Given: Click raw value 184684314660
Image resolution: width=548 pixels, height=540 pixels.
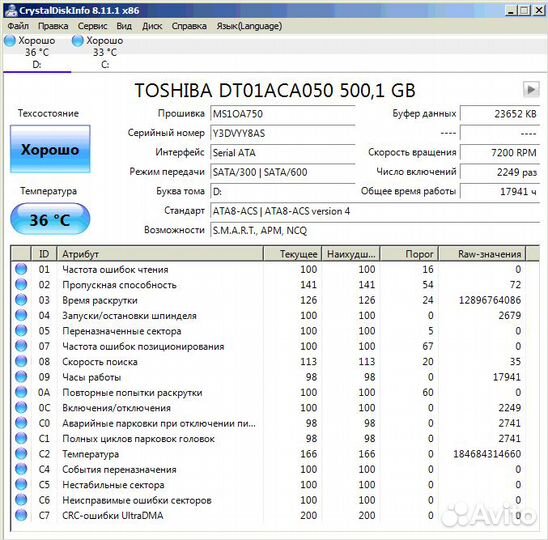Looking at the screenshot, I should click(x=487, y=454).
